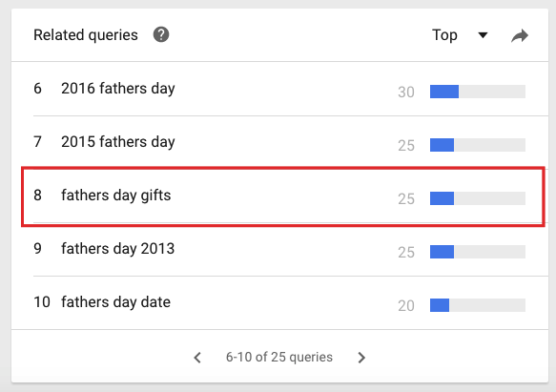Open the fathers day 2013 query
Image resolution: width=556 pixels, height=392 pixels.
[117, 249]
